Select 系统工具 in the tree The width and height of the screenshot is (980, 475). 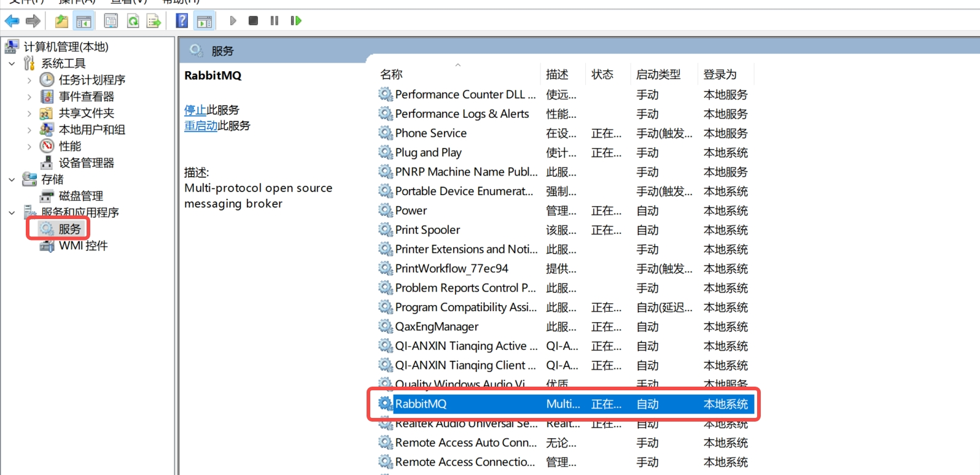click(63, 63)
